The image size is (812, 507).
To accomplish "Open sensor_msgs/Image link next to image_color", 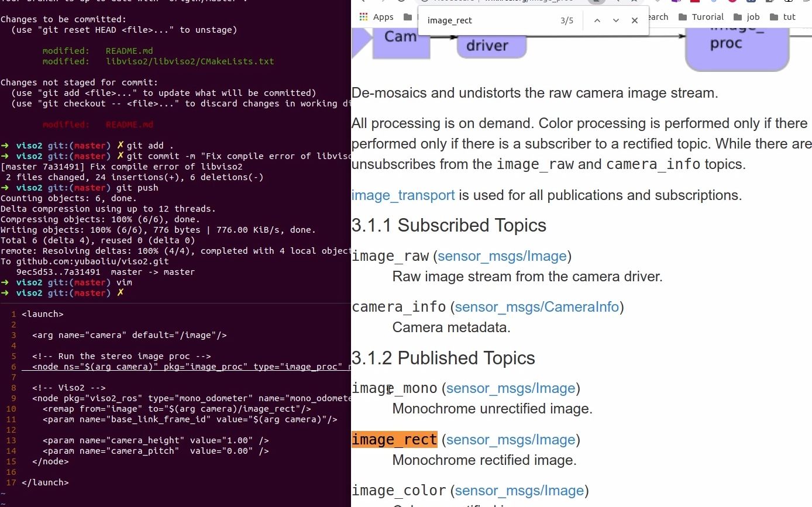I will pyautogui.click(x=519, y=491).
